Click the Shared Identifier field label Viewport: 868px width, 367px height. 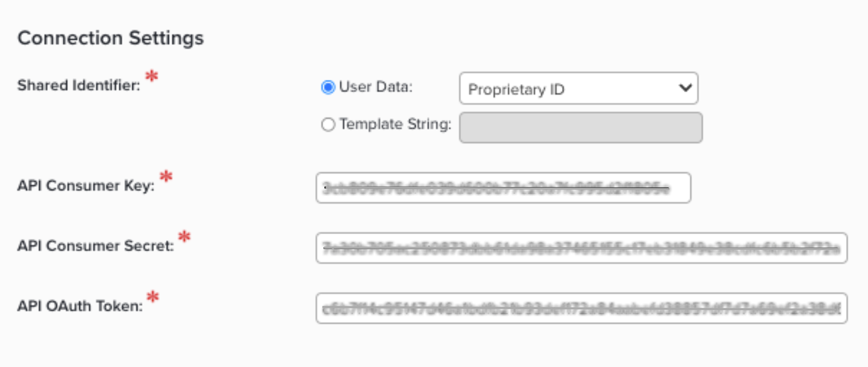pos(79,85)
